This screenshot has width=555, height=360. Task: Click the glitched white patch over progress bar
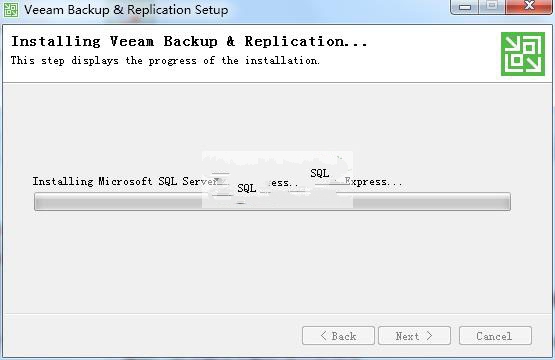point(278,179)
